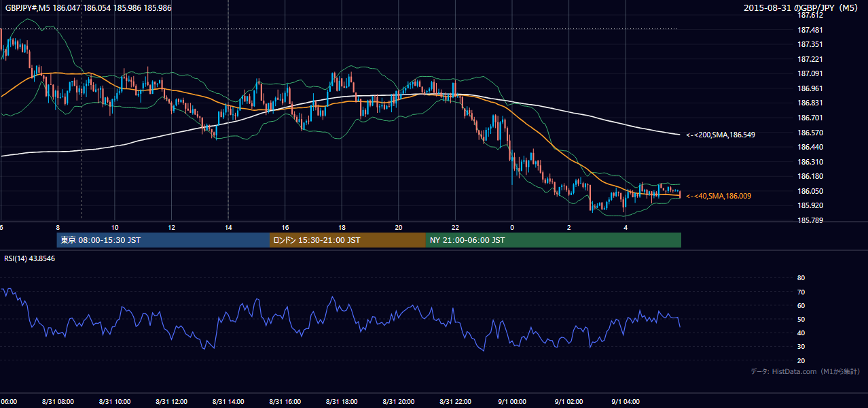Image resolution: width=868 pixels, height=408 pixels.
Task: Click RSI axis level 20
Action: tap(801, 360)
